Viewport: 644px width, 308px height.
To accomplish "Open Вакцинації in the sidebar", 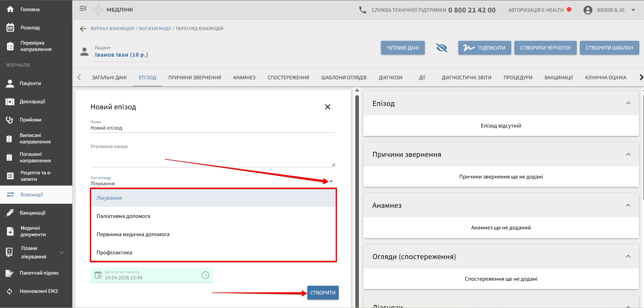I will point(32,213).
